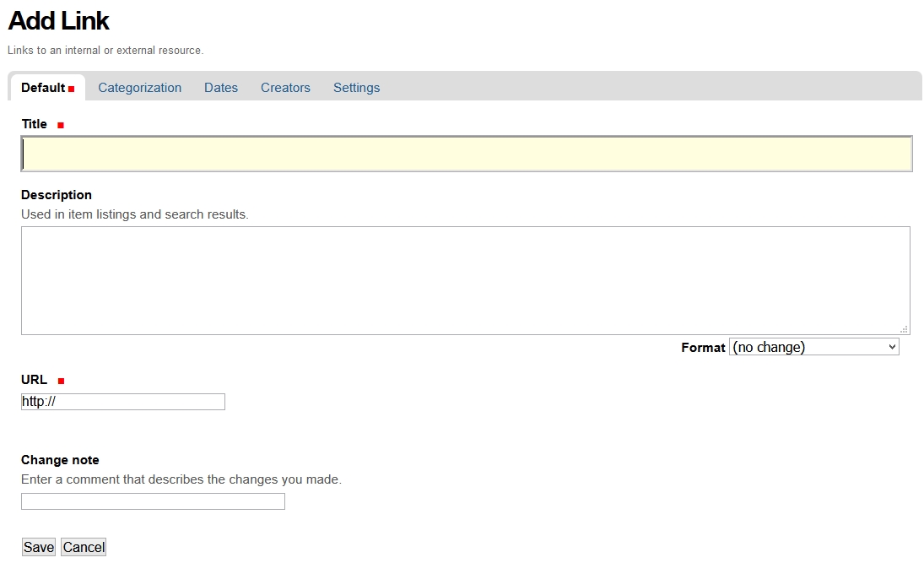Focus the Title text field
924x563 pixels.
point(466,154)
